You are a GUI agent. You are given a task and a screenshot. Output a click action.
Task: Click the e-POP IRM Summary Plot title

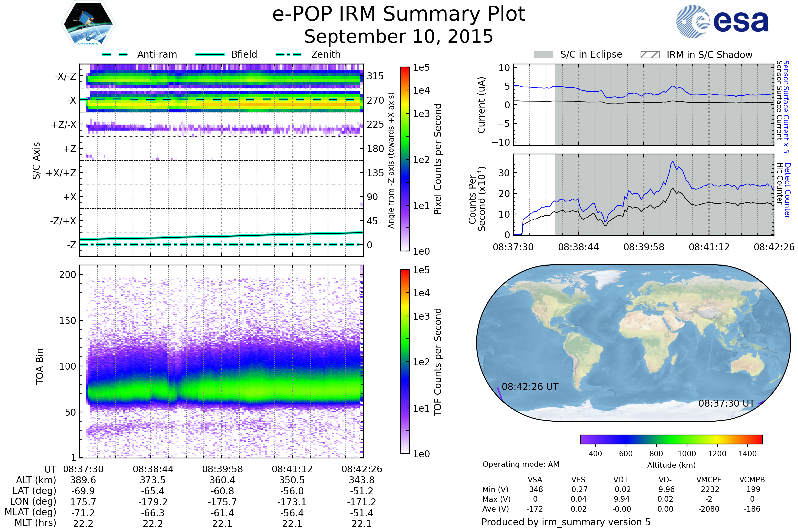(x=399, y=14)
